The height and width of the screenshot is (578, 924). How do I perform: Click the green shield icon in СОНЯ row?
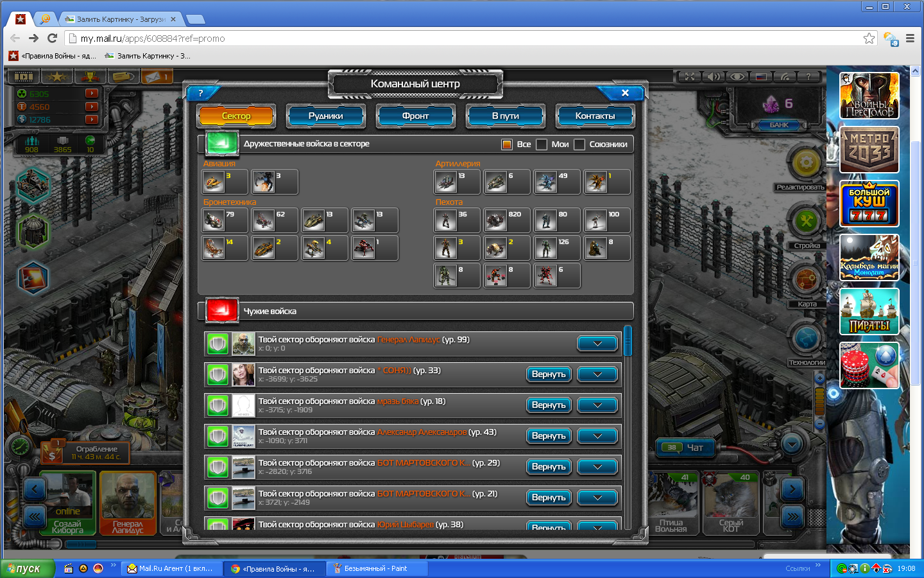[x=218, y=375]
